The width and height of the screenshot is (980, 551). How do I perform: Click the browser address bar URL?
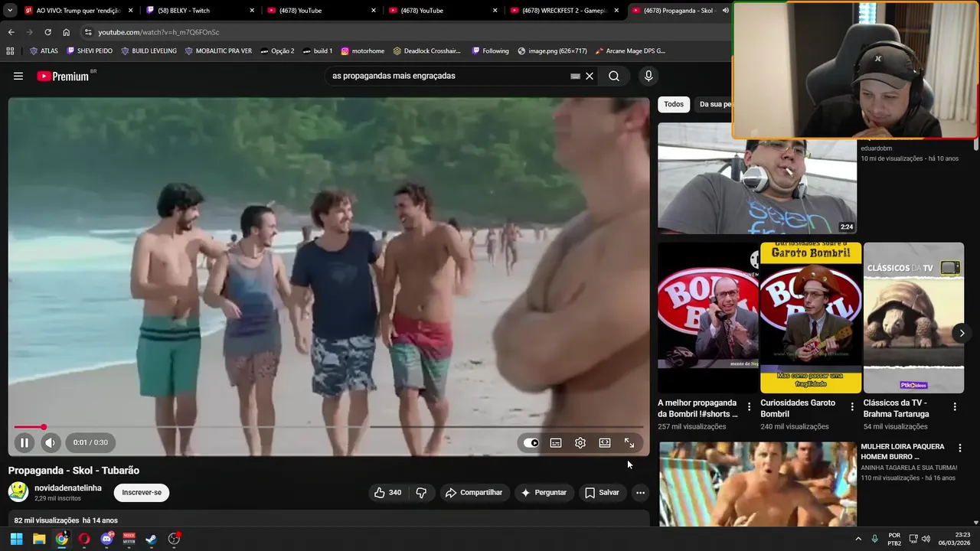coord(158,32)
